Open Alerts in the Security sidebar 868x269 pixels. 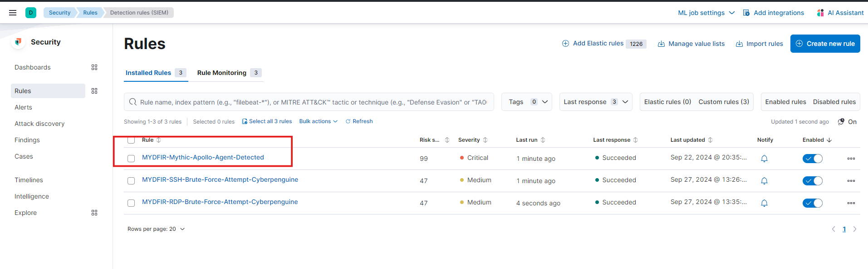pyautogui.click(x=23, y=107)
